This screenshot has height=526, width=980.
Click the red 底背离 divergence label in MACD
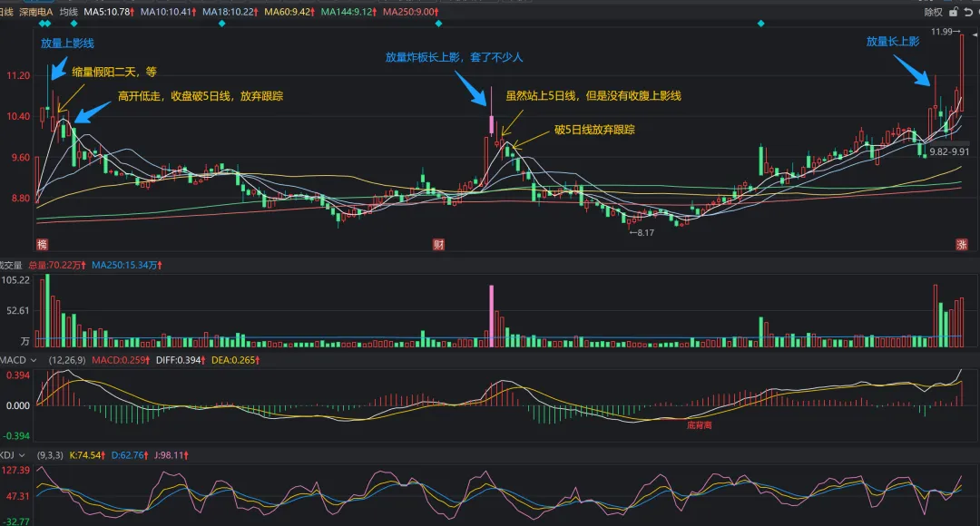pyautogui.click(x=700, y=425)
